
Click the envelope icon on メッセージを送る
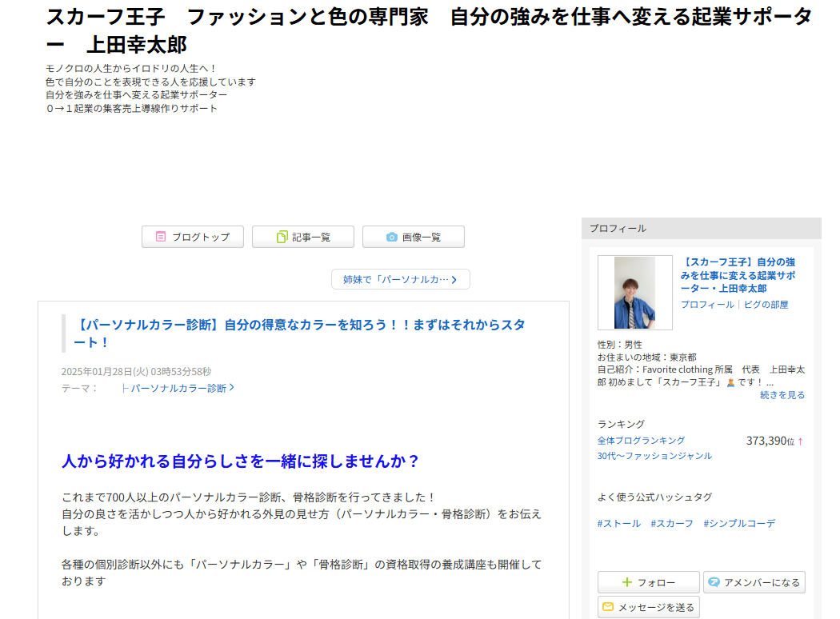(x=608, y=607)
